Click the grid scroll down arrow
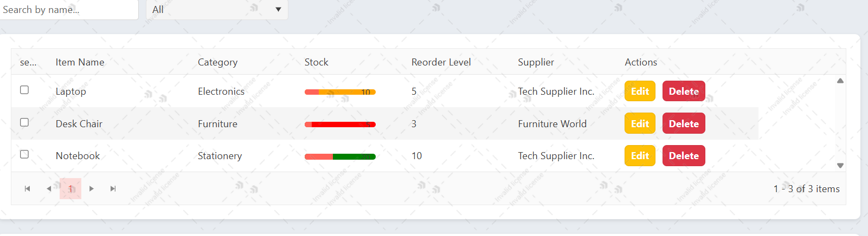This screenshot has width=868, height=236. click(840, 166)
